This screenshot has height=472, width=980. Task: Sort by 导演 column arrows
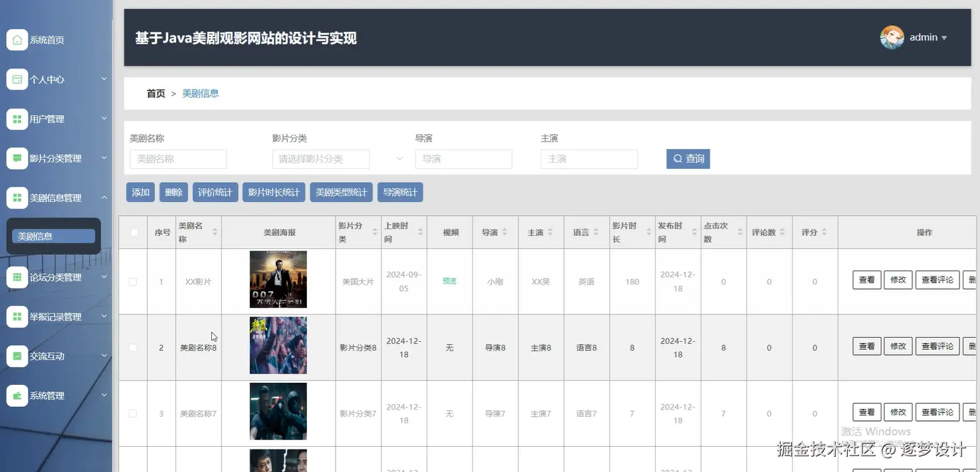pyautogui.click(x=504, y=232)
